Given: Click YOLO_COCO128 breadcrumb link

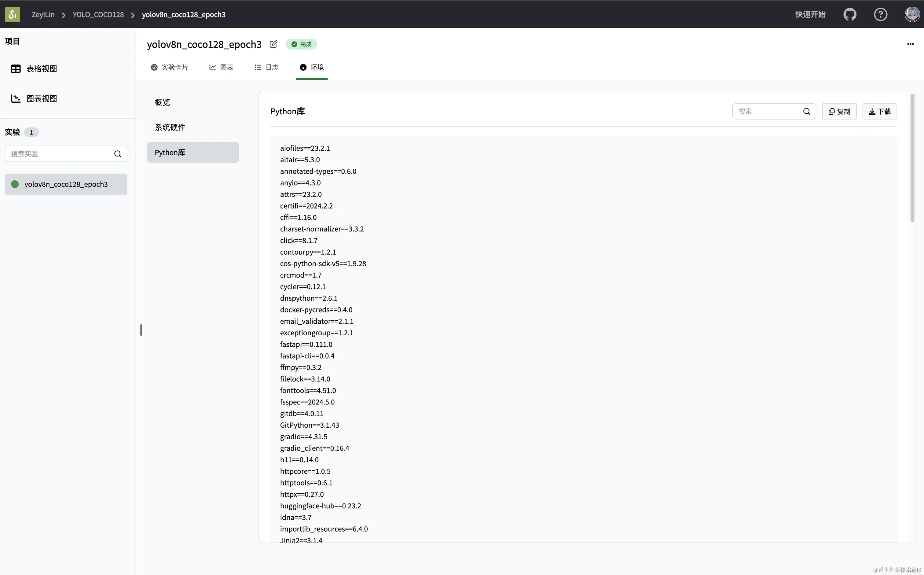Looking at the screenshot, I should [x=98, y=14].
